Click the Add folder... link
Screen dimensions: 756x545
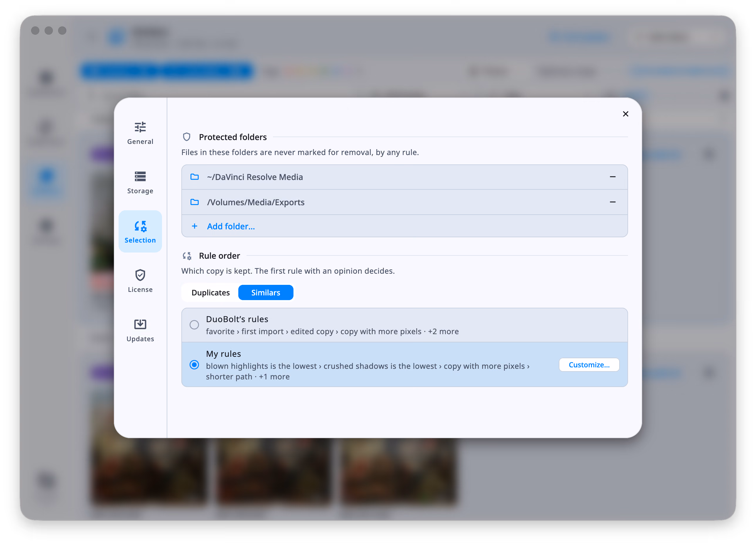tap(231, 226)
